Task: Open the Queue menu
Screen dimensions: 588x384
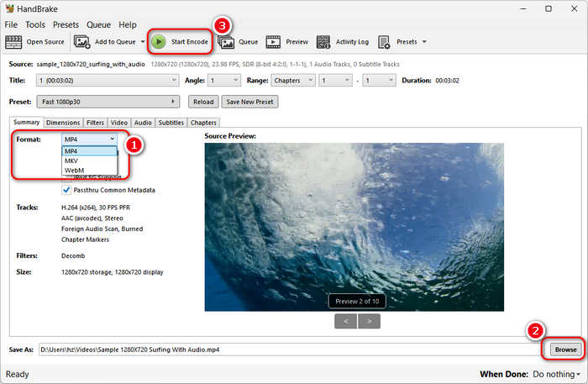Action: point(98,24)
